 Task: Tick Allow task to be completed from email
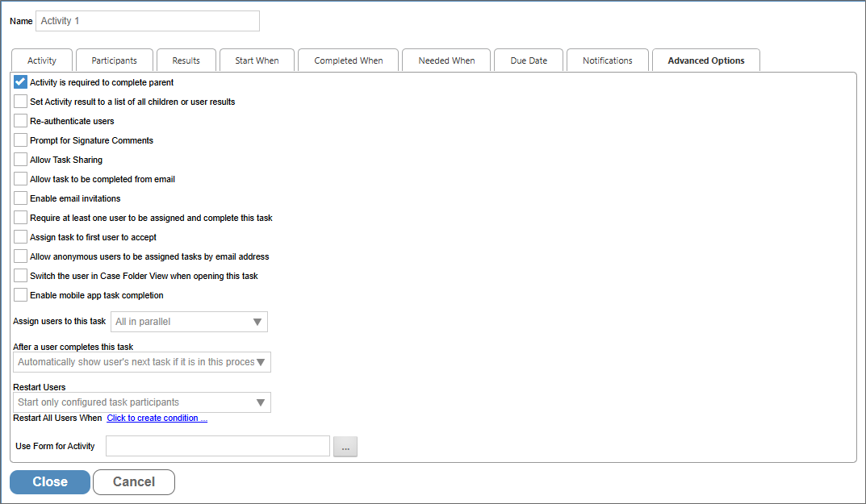21,179
